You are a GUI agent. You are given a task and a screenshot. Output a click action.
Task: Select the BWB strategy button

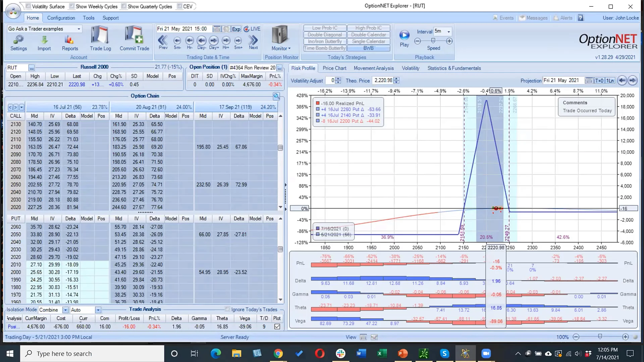pos(368,48)
